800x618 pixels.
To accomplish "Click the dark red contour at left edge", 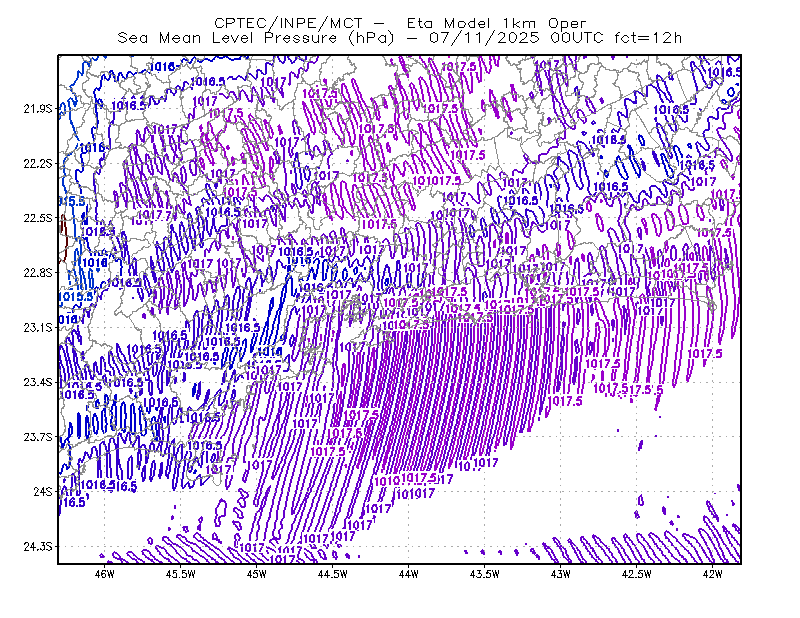I will pyautogui.click(x=63, y=238).
